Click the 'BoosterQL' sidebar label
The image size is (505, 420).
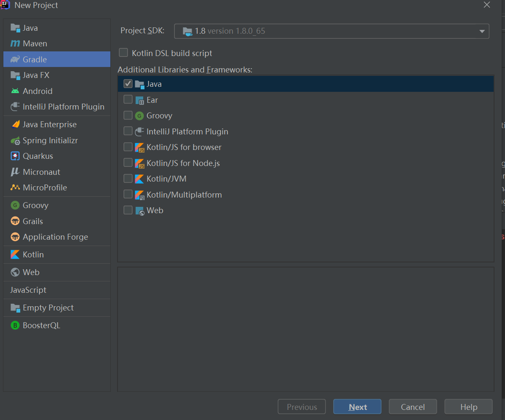click(x=42, y=325)
